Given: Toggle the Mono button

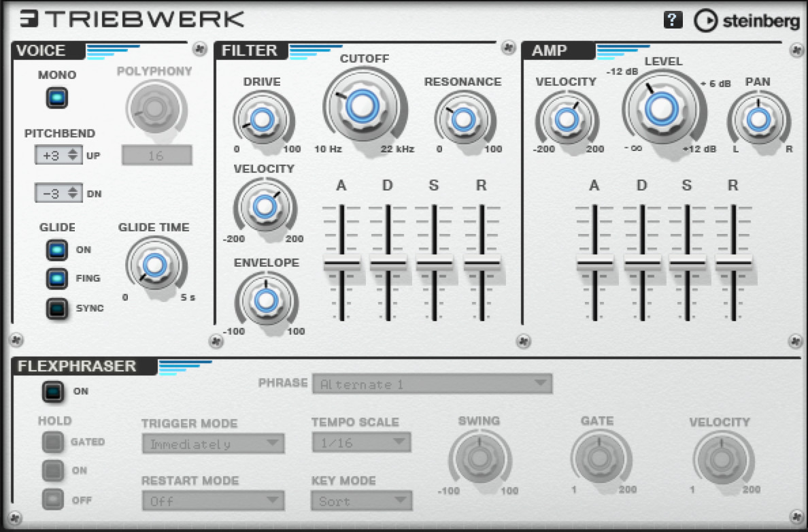Looking at the screenshot, I should [x=56, y=97].
